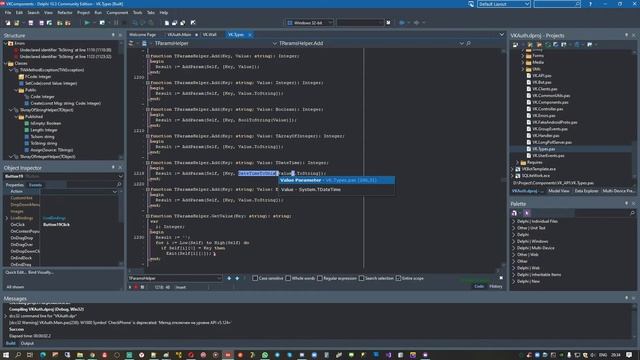640x360 pixels.
Task: Click the Task View icon on taskbar
Action: click(x=30, y=355)
